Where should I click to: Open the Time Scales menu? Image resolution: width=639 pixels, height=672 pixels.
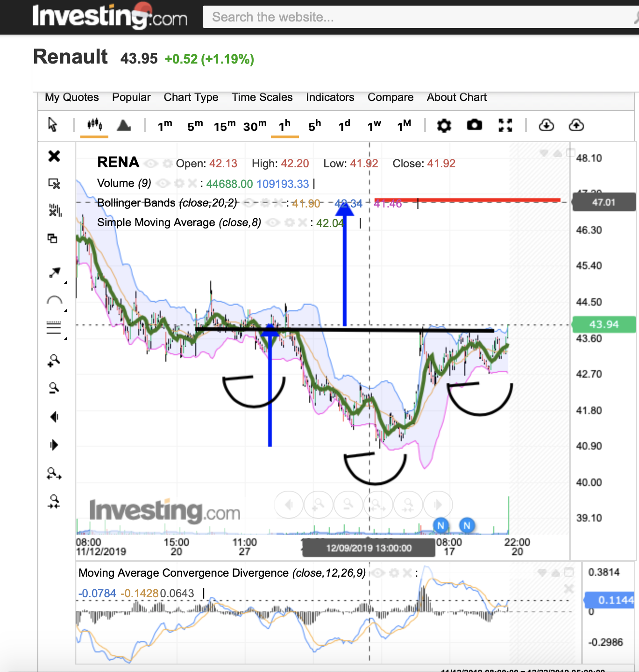[263, 97]
